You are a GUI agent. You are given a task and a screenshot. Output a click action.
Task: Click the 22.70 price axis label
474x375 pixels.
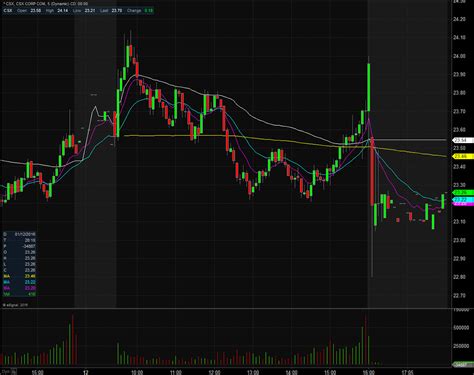[459, 295]
